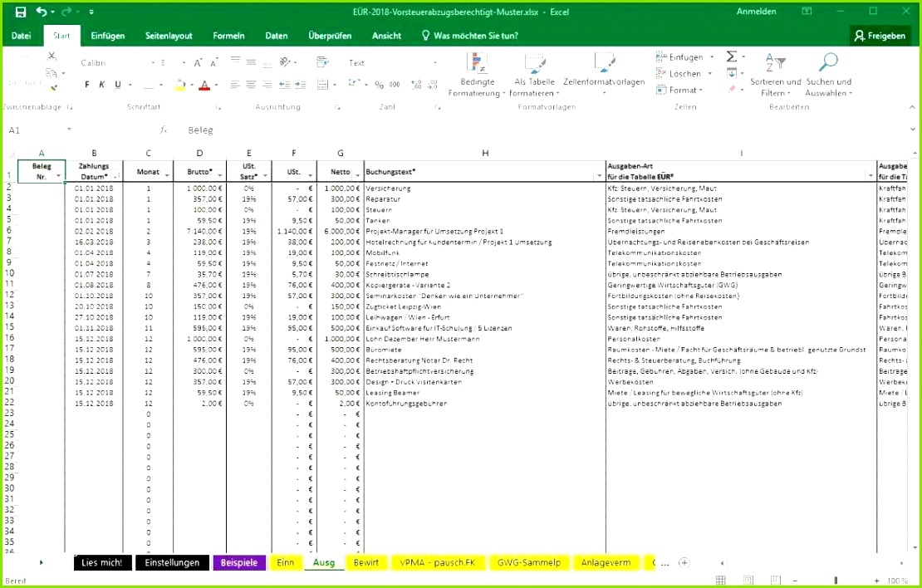Viewport: 922px width, 588px height.
Task: Add a decimal place
Action: click(416, 85)
